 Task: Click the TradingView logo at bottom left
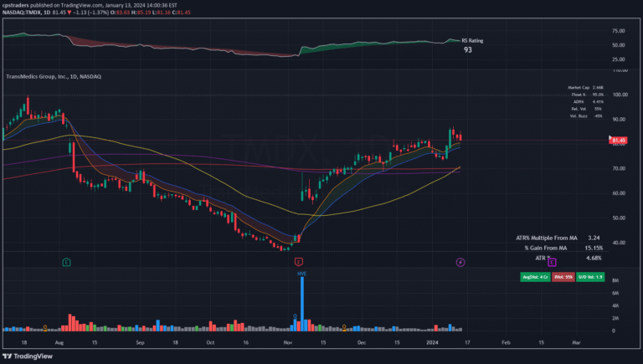pos(28,356)
